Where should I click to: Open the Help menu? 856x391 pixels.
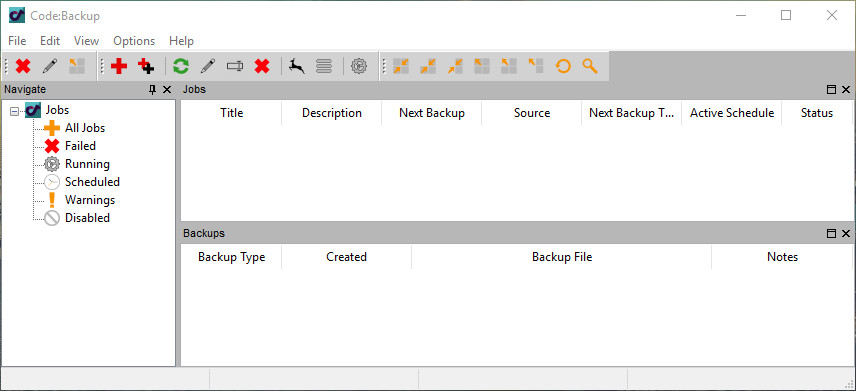tap(181, 41)
